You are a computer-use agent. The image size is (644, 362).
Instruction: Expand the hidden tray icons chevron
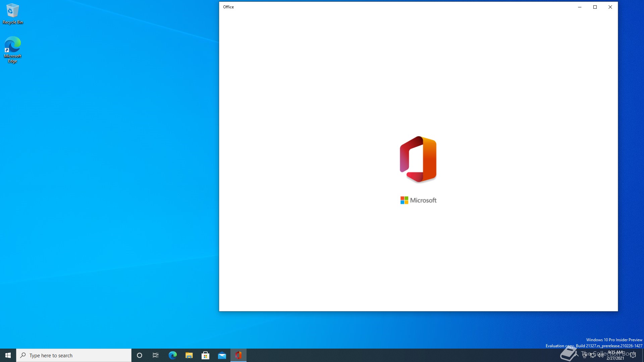(x=577, y=355)
